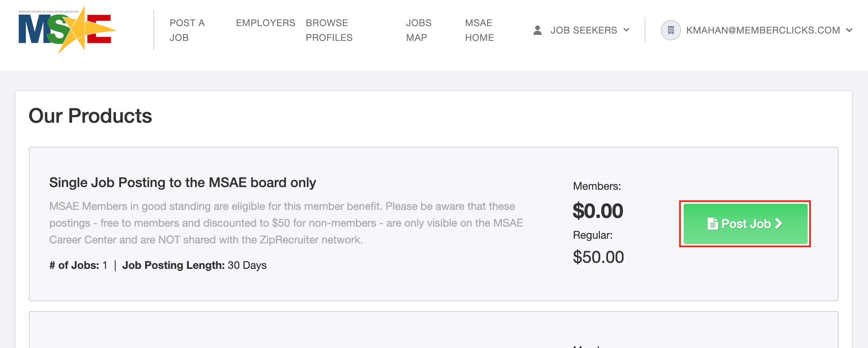The height and width of the screenshot is (348, 868).
Task: Click the $50.00 regular price
Action: (598, 257)
